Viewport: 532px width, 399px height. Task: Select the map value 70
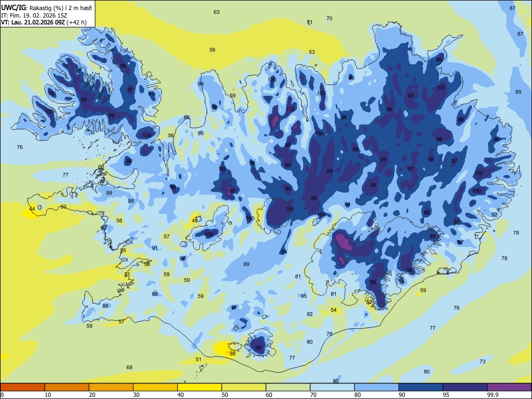pos(329,18)
